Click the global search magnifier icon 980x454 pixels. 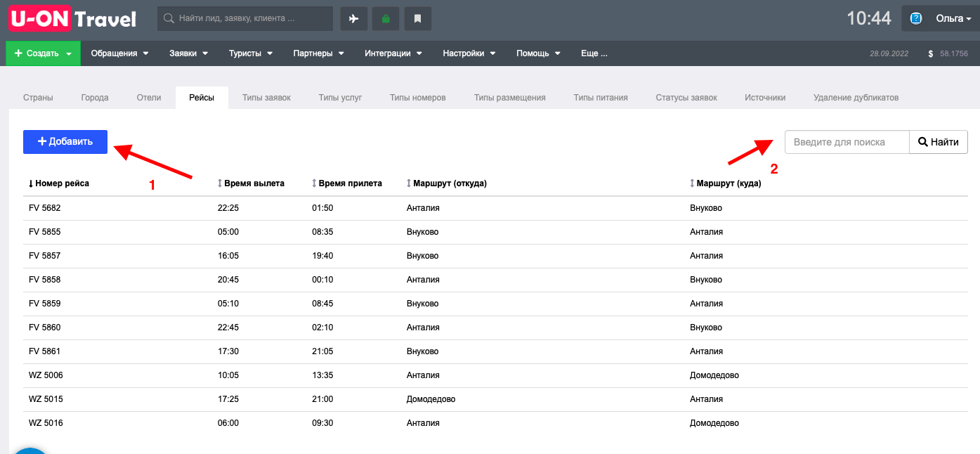click(169, 19)
